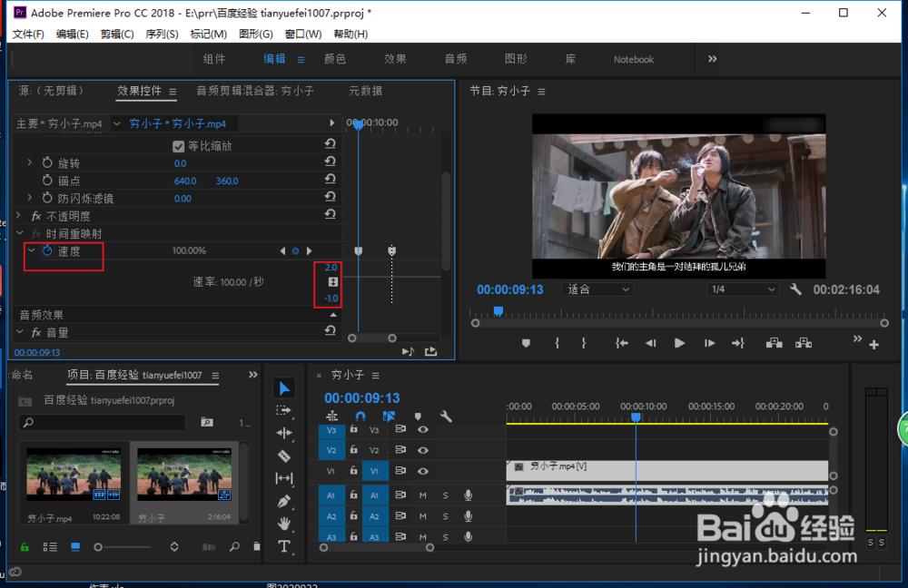Click Mark Out button
The width and height of the screenshot is (908, 588).
[x=584, y=343]
